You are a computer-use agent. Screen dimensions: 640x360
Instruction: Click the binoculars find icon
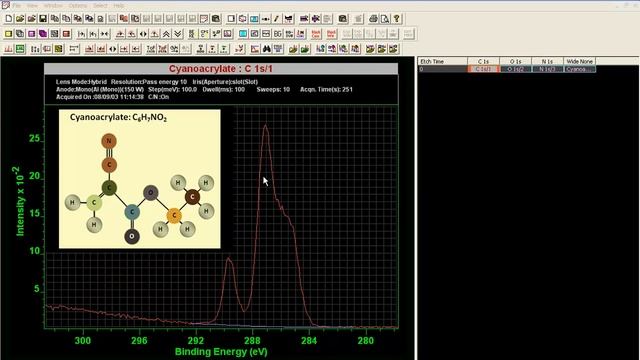click(x=267, y=49)
